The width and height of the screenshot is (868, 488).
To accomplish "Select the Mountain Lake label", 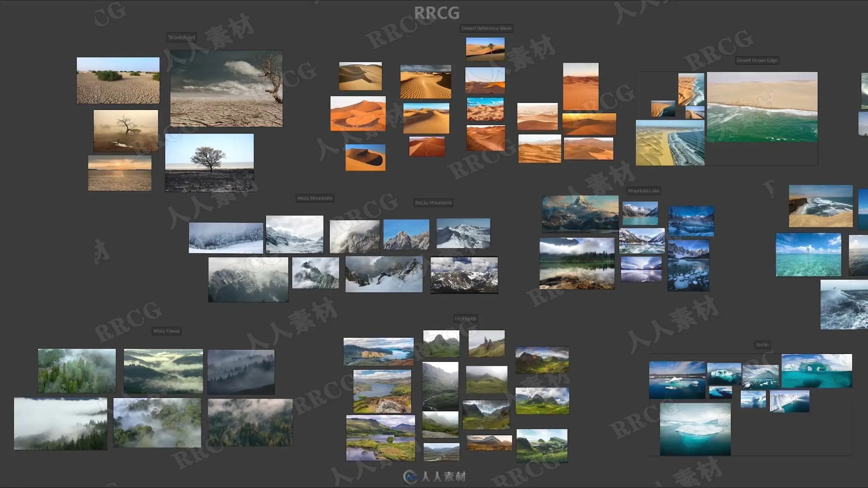I will pyautogui.click(x=644, y=191).
